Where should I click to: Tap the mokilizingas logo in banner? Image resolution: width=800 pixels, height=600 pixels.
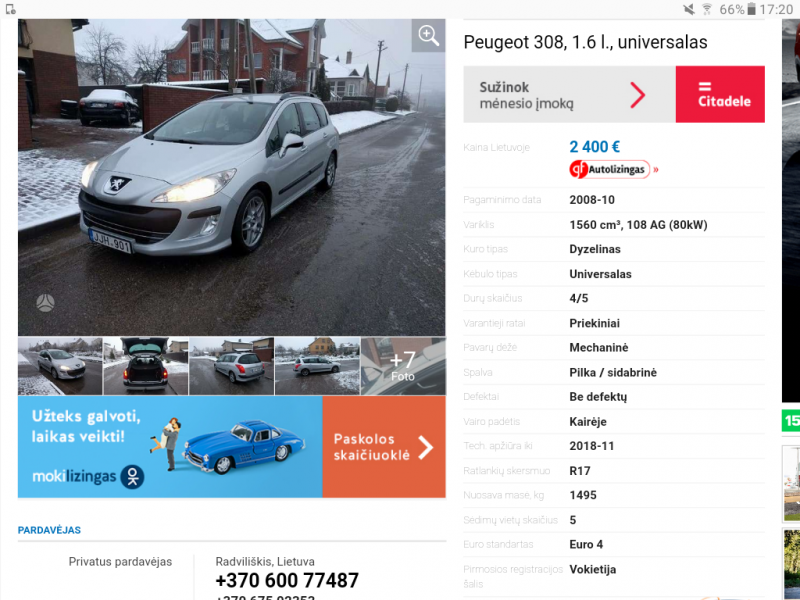(x=88, y=477)
